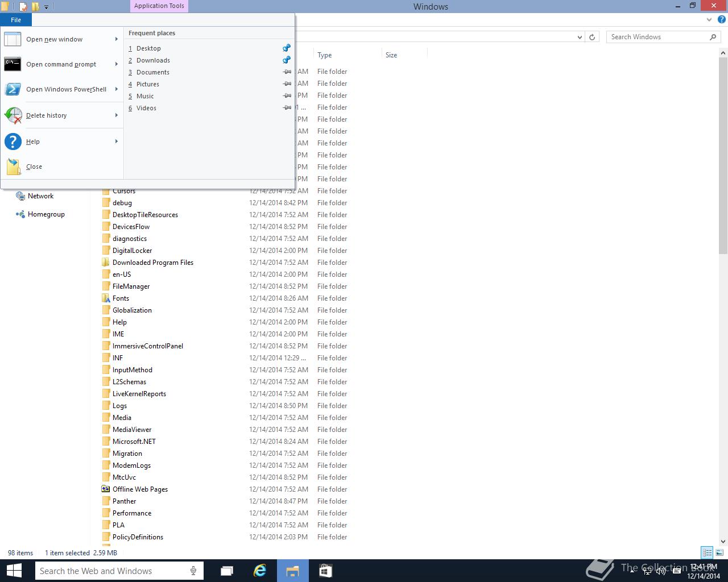The height and width of the screenshot is (582, 728).
Task: Click the Network icon in navigation pane
Action: click(x=20, y=196)
